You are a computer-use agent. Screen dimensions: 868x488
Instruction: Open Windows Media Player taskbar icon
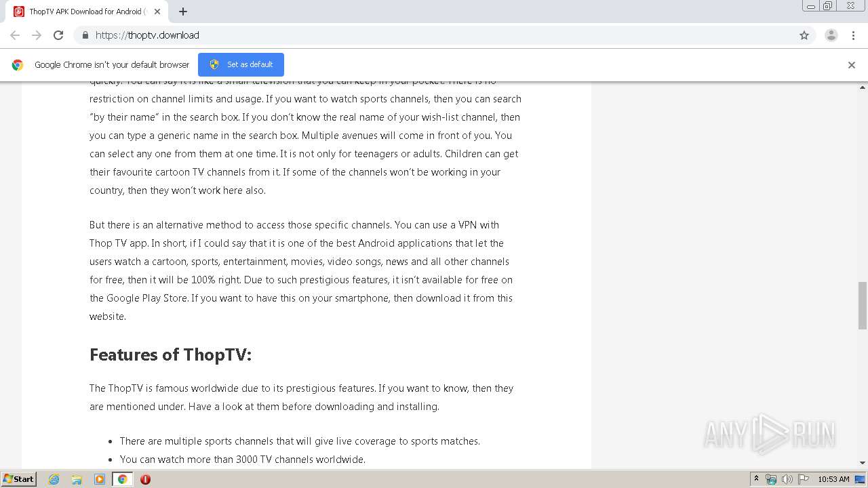click(100, 479)
